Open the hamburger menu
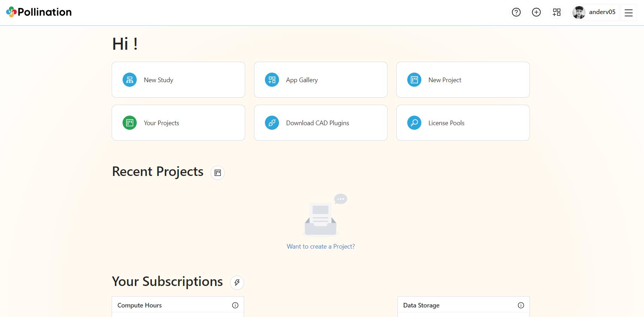644x317 pixels. tap(628, 13)
